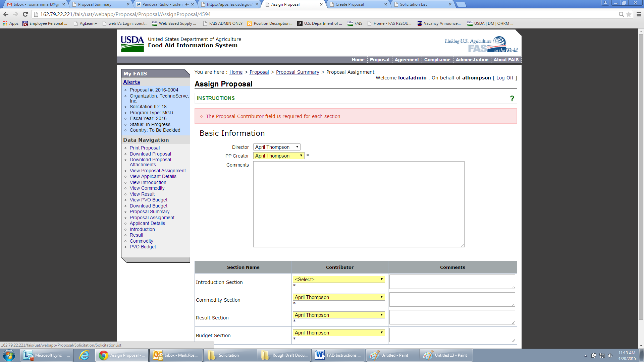The width and height of the screenshot is (644, 362).
Task: Open Internet Explorer from taskbar
Action: coord(84,355)
